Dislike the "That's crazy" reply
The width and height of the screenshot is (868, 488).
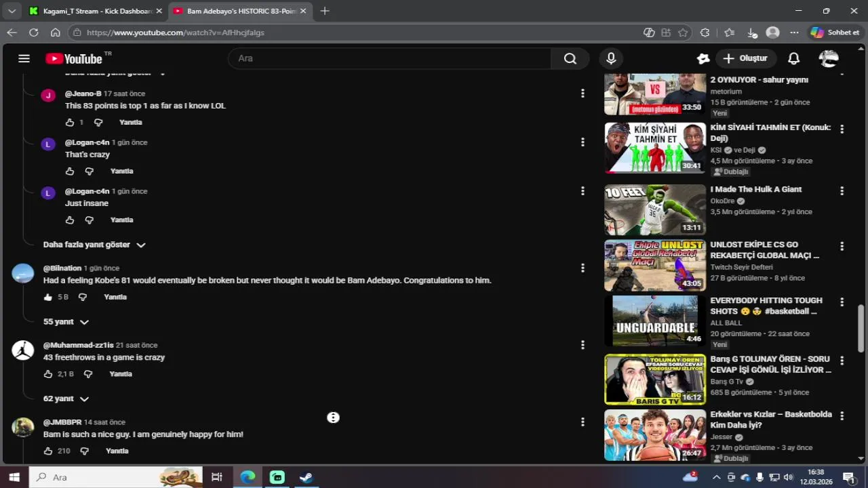click(89, 171)
